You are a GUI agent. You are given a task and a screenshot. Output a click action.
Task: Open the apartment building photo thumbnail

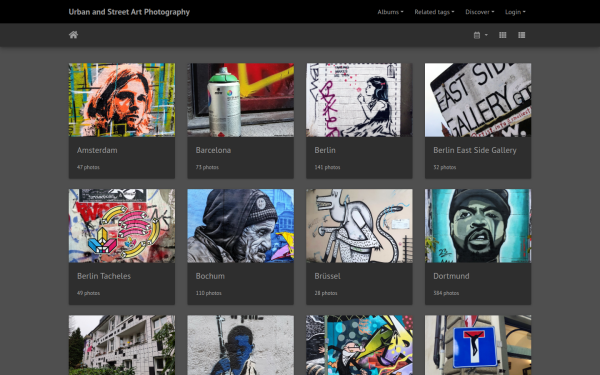pos(122,345)
